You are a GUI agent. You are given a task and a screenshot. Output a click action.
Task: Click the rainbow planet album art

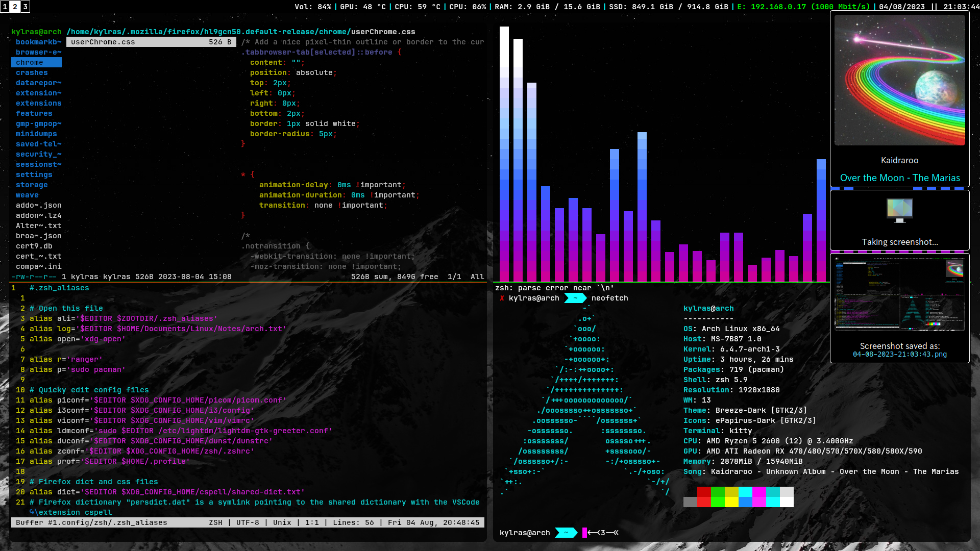(x=899, y=80)
